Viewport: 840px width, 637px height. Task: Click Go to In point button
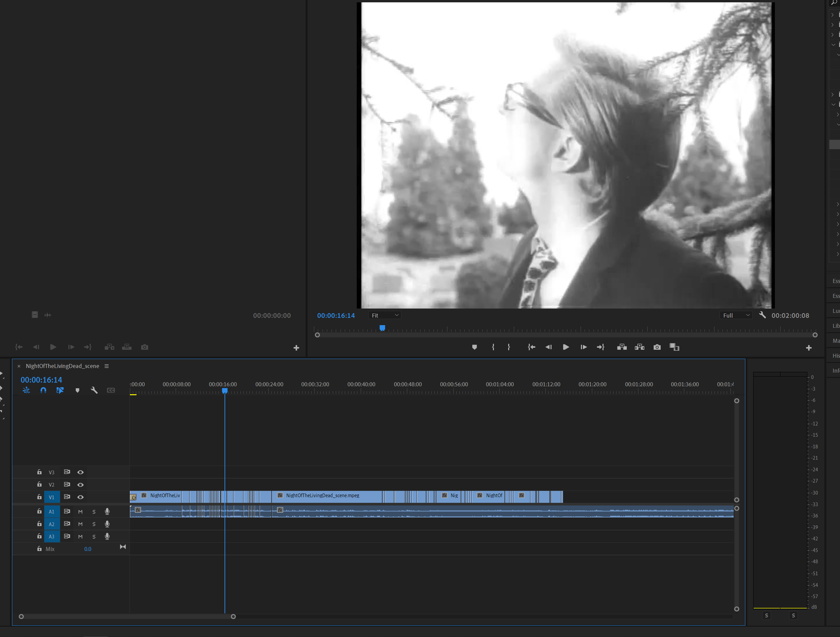point(531,347)
